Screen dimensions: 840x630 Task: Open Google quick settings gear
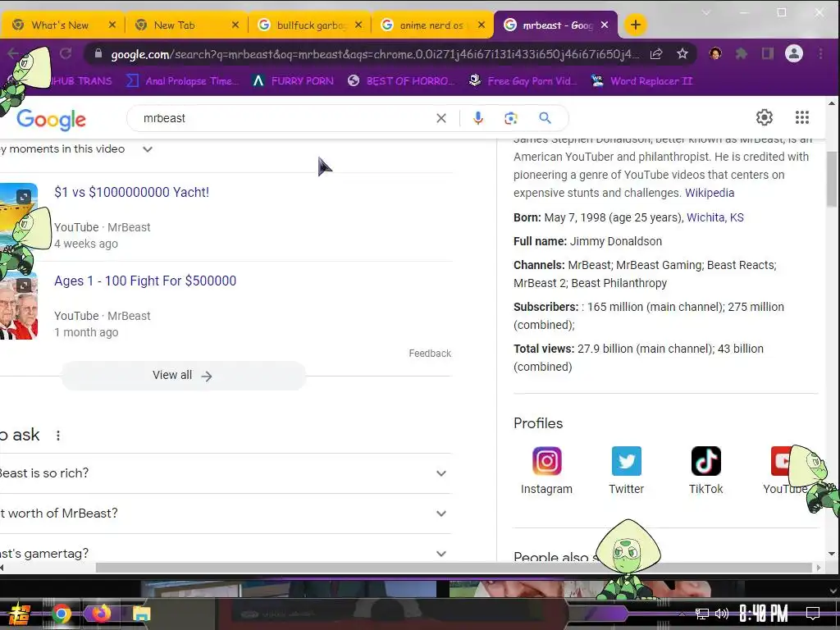(x=765, y=117)
